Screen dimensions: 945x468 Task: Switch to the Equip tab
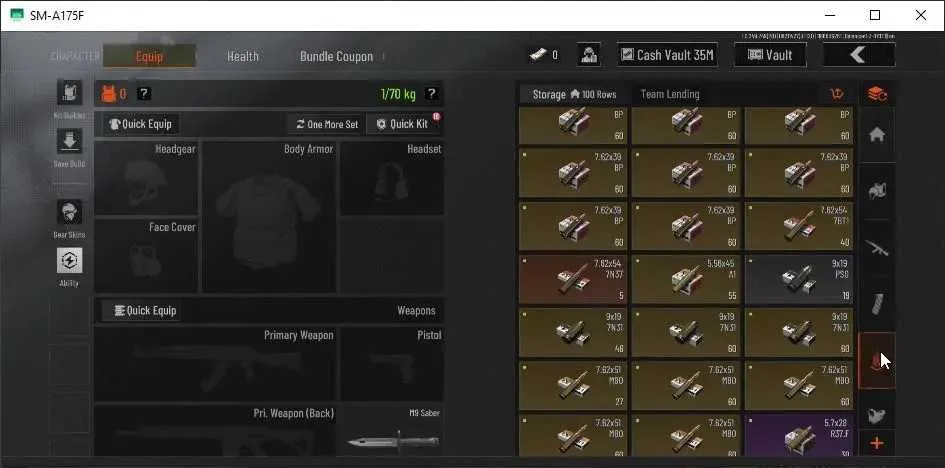tap(149, 57)
